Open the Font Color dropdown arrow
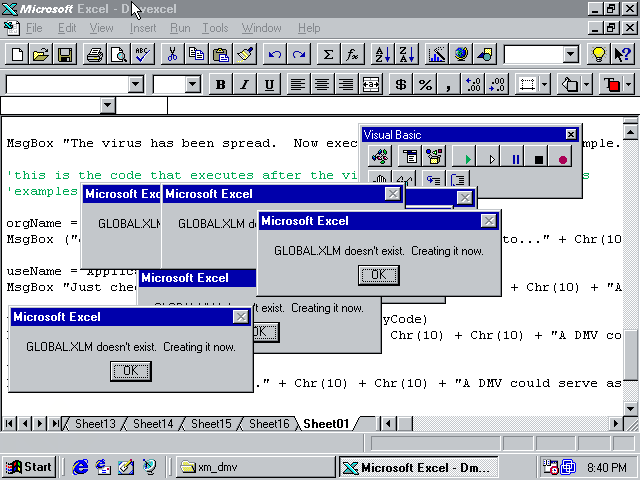This screenshot has width=640, height=480. (629, 84)
